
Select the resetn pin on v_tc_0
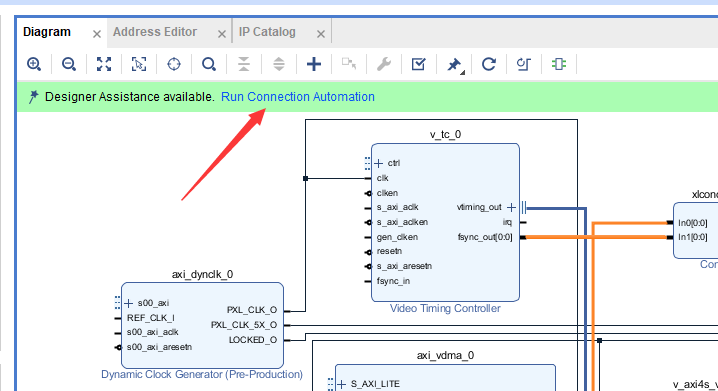point(389,251)
